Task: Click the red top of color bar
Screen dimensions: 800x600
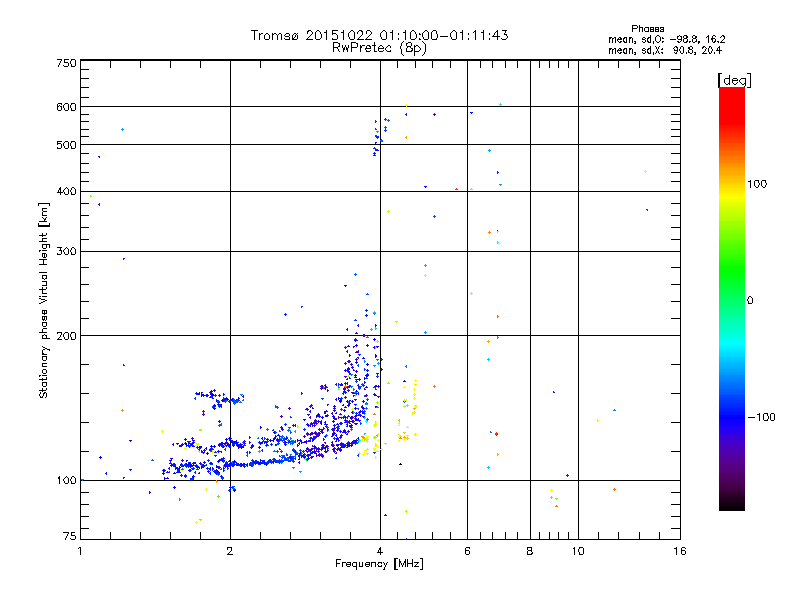Action: point(732,99)
